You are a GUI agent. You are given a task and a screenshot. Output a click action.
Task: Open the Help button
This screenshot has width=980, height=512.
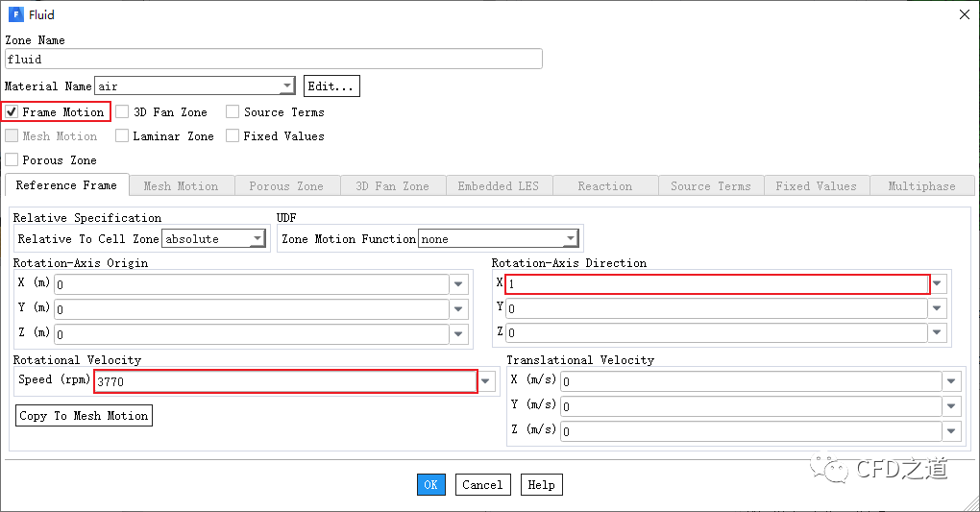[x=541, y=485]
